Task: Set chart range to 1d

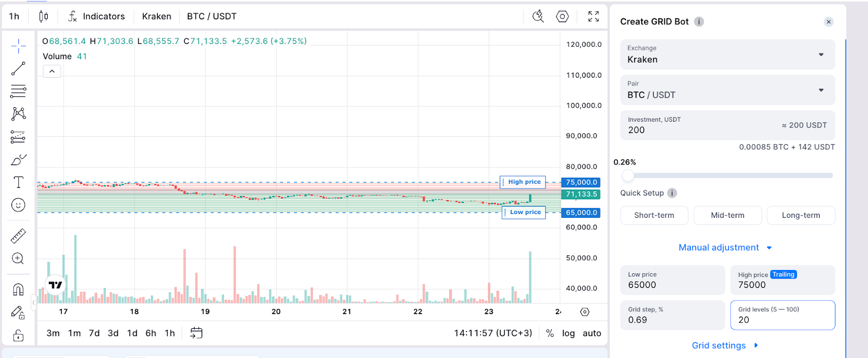Action: point(132,333)
